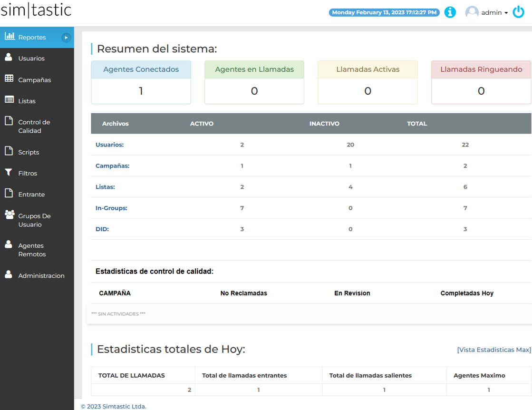Screen dimensions: 532x410
Task: Open Grupos De Usuario section
Action: [x=37, y=220]
